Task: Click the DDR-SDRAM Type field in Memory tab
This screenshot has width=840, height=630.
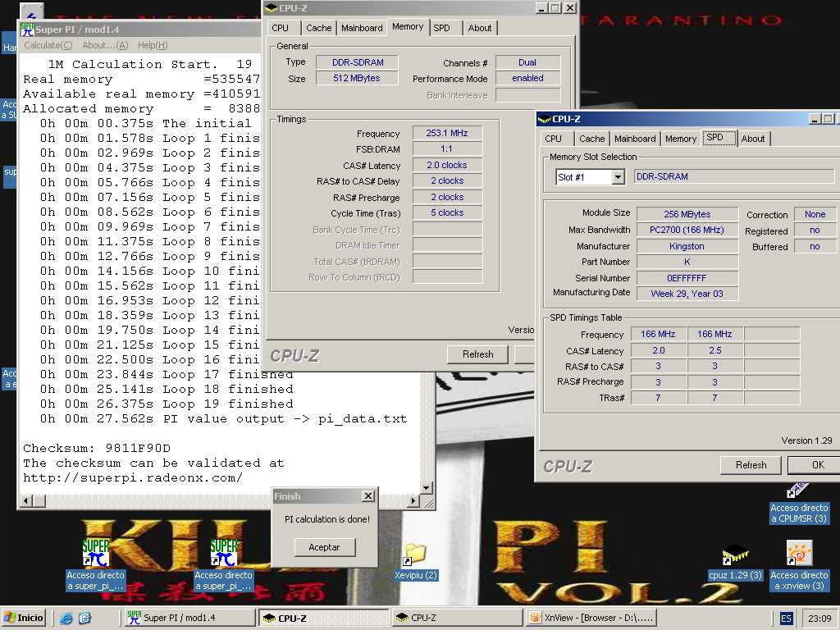Action: coord(358,62)
